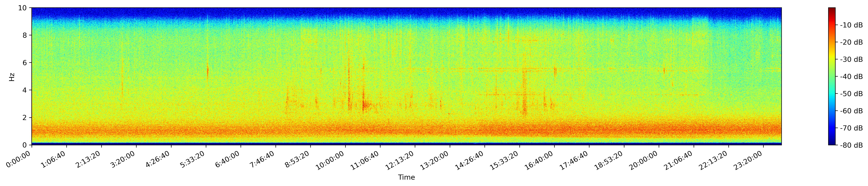The width and height of the screenshot is (868, 186).
Task: Click the green middle of the colorbar
Action: pyautogui.click(x=832, y=77)
